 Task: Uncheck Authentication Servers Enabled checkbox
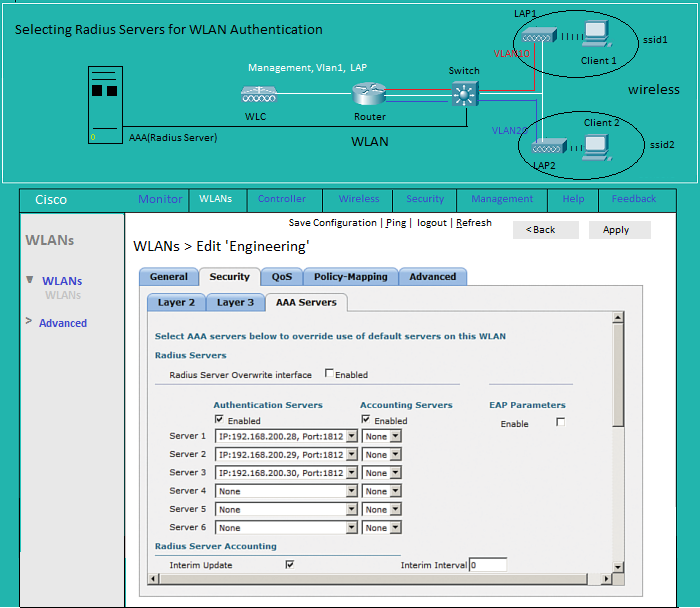[x=219, y=420]
